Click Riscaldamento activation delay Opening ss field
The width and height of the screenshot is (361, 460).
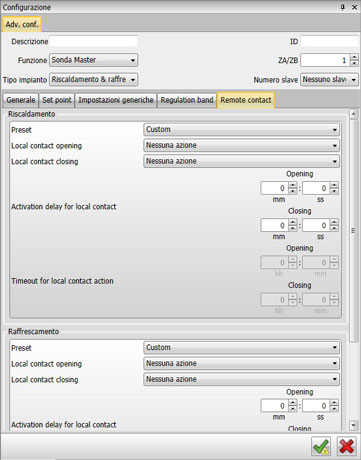[x=316, y=188]
